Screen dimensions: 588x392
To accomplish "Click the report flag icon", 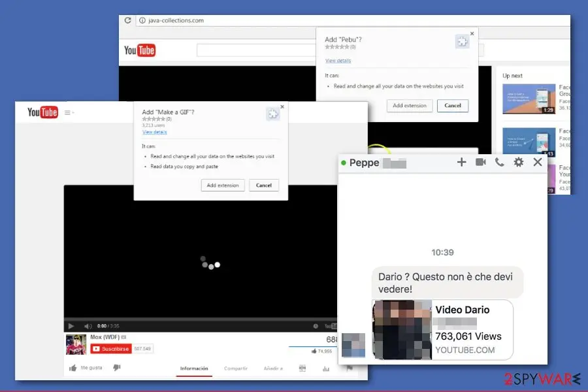I will [350, 368].
